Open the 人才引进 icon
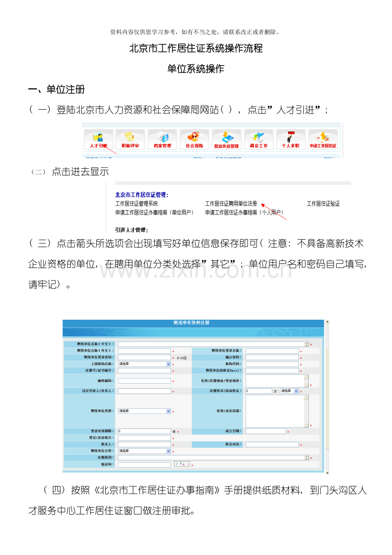The height and width of the screenshot is (555, 392). [x=98, y=139]
